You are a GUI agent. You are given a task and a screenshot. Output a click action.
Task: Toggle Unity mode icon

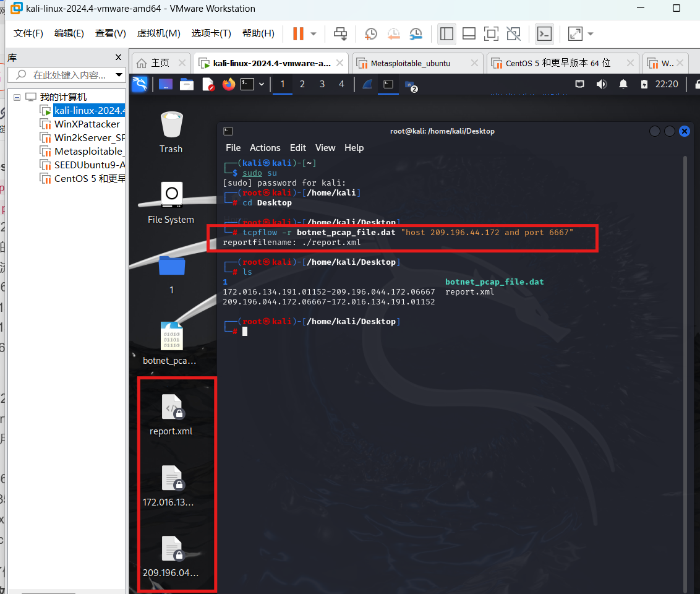[513, 34]
